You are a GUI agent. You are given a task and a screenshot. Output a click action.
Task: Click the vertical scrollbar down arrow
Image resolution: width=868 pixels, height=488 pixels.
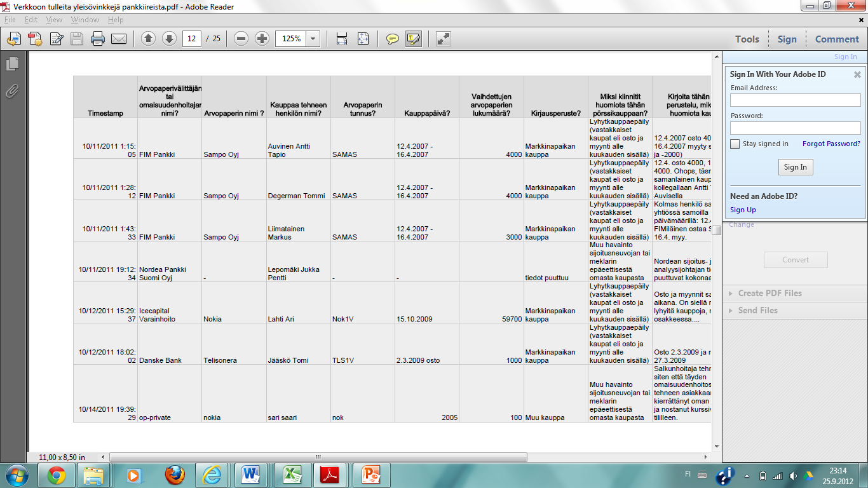(716, 446)
